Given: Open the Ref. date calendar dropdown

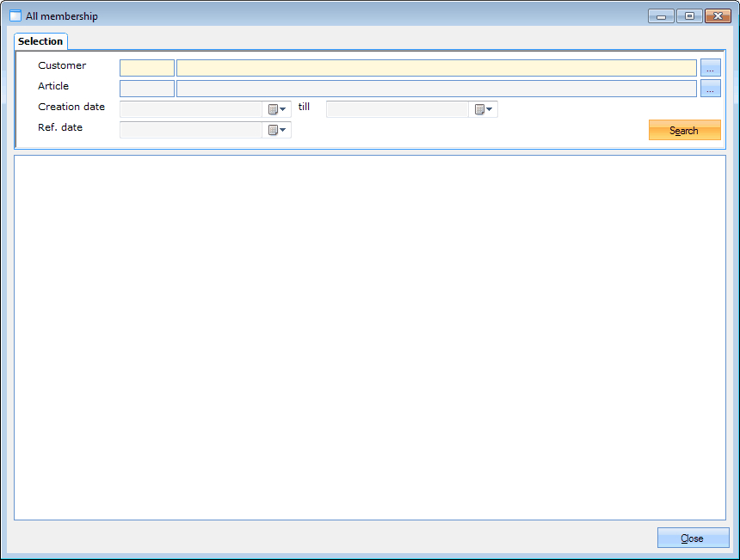Looking at the screenshot, I should tap(276, 130).
